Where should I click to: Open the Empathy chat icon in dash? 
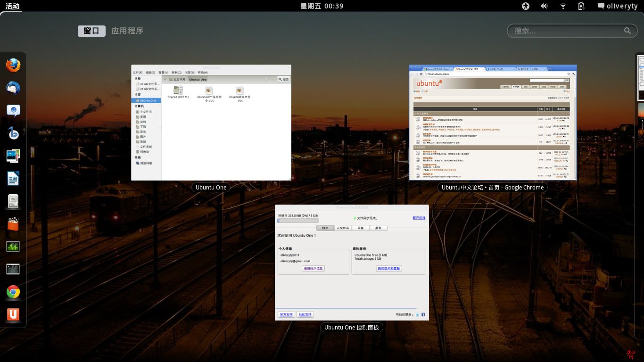click(13, 110)
